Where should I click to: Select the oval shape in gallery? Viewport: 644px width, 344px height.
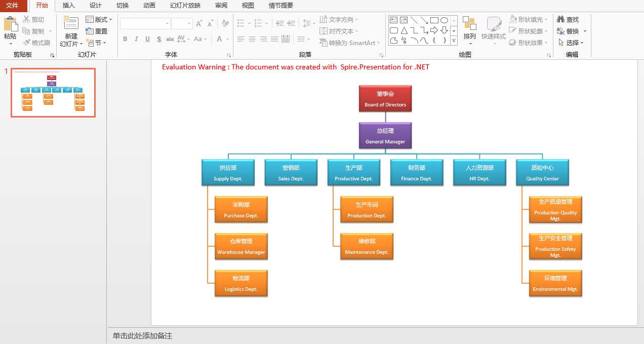tap(444, 20)
